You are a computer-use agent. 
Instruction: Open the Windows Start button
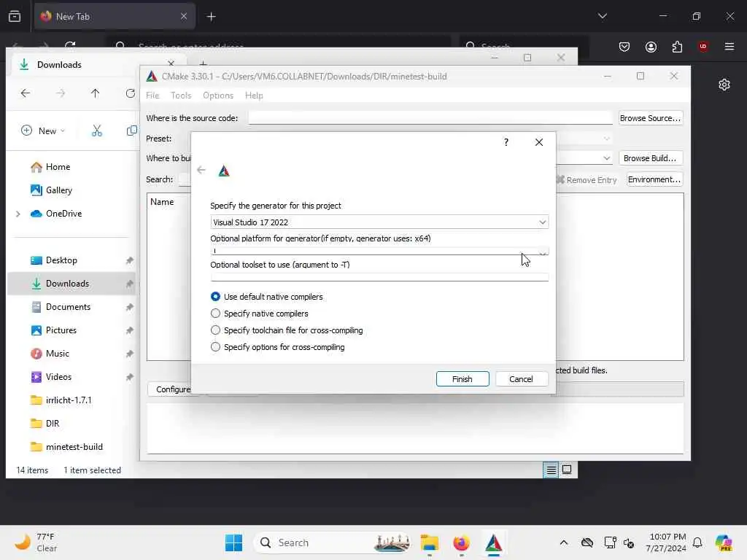point(233,542)
